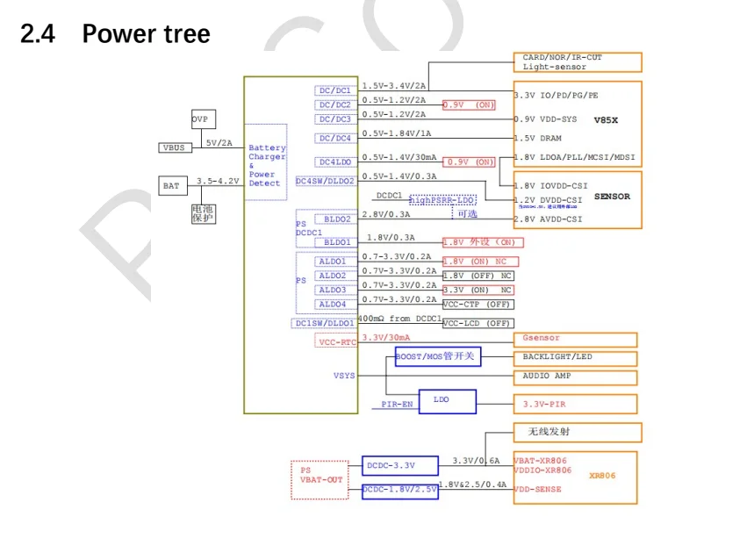Click the CARD/NOR/IR-CUT Light-sensor box
Image resolution: width=754 pixels, height=560 pixels.
coord(578,62)
